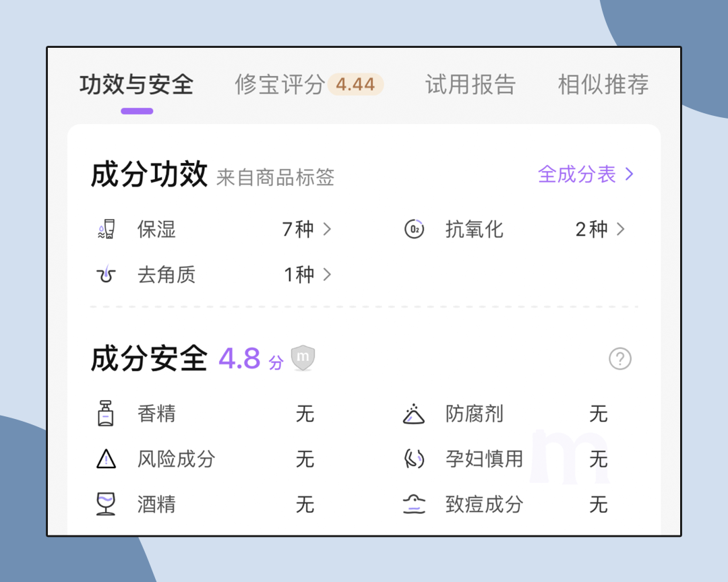Click the 4.8 ingredient safety score
728x582 pixels.
(x=239, y=358)
